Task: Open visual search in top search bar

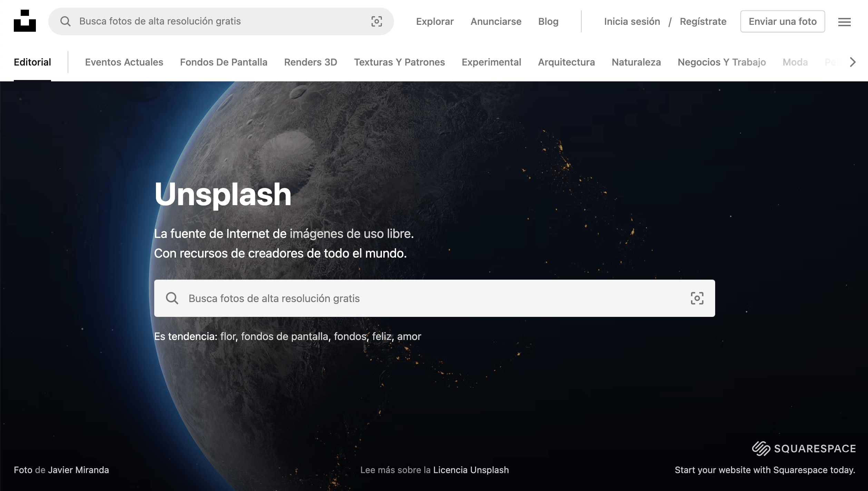Action: [x=376, y=21]
